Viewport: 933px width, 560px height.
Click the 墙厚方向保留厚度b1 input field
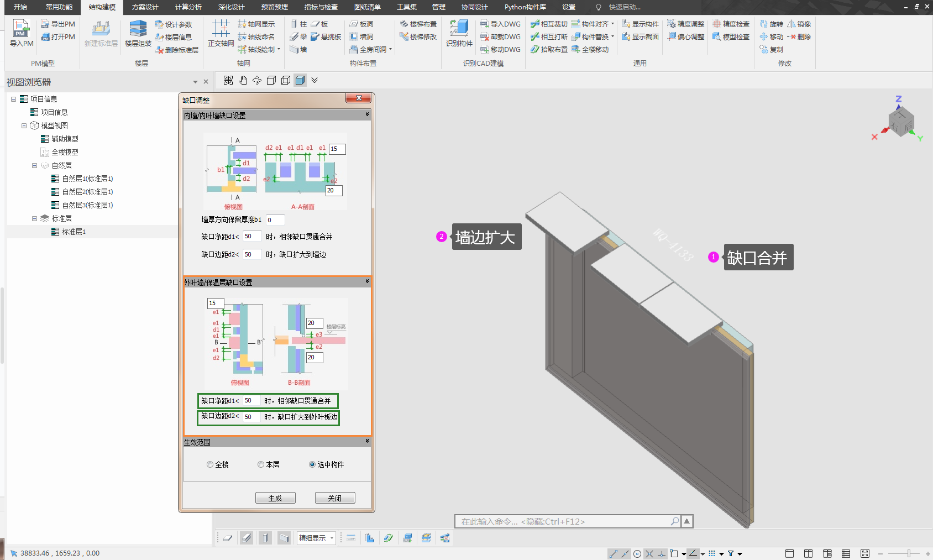pyautogui.click(x=275, y=220)
